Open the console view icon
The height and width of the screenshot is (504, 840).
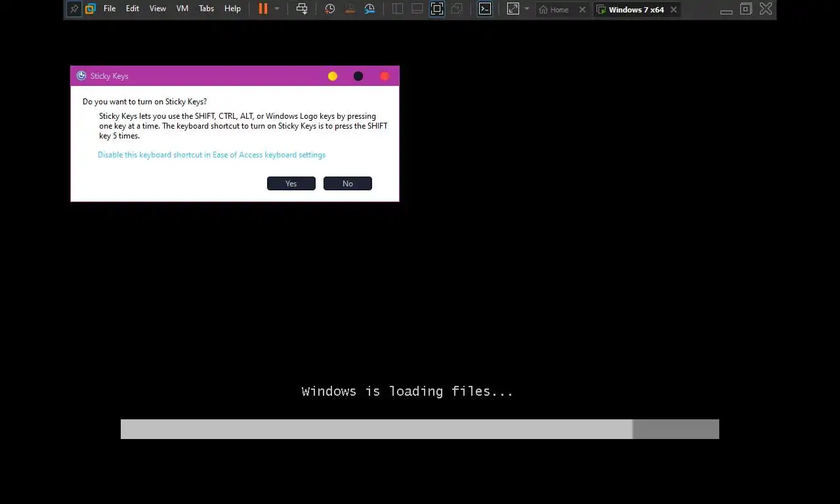pos(484,9)
